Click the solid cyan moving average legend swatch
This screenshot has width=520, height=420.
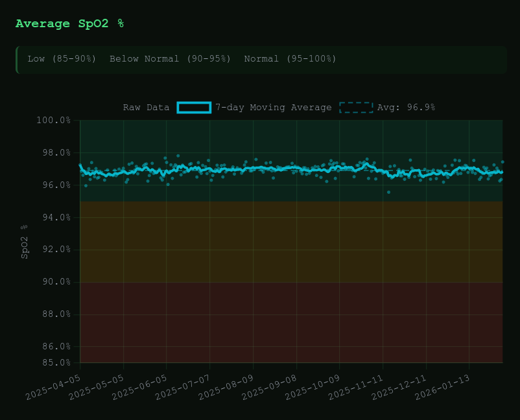pyautogui.click(x=195, y=108)
